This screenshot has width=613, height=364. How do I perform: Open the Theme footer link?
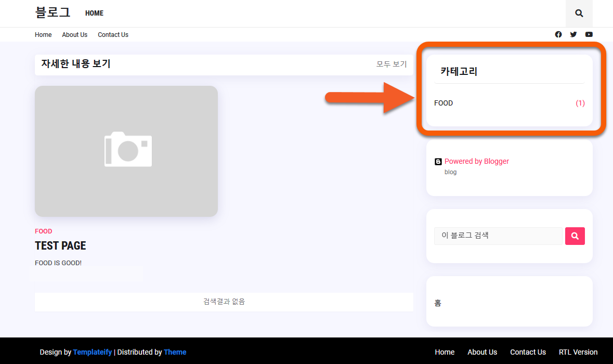(x=175, y=352)
